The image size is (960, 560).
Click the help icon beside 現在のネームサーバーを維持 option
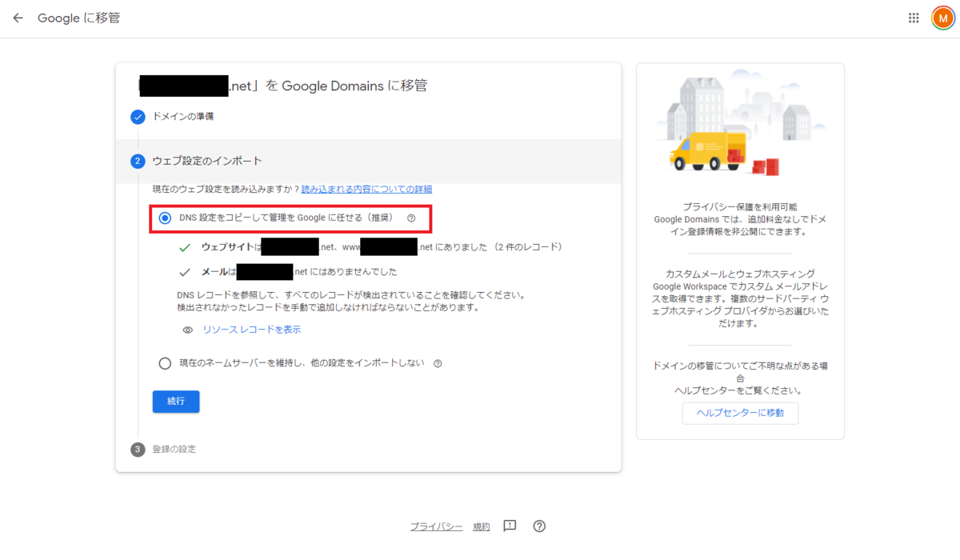438,363
